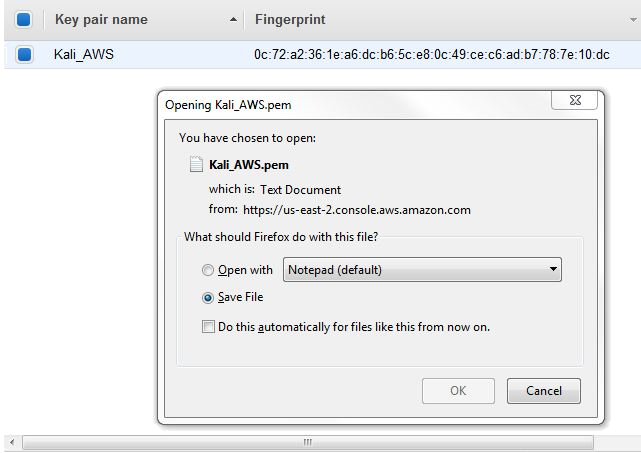Click the Fingerprint column header
Screen dimensions: 641x453
click(290, 20)
